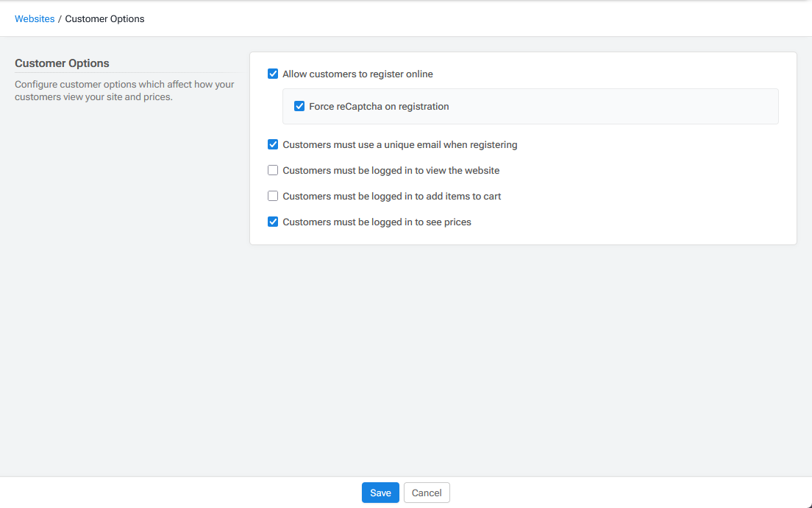Select the Customer Options breadcrumb text
Screen dimensions: 812x508
point(104,18)
